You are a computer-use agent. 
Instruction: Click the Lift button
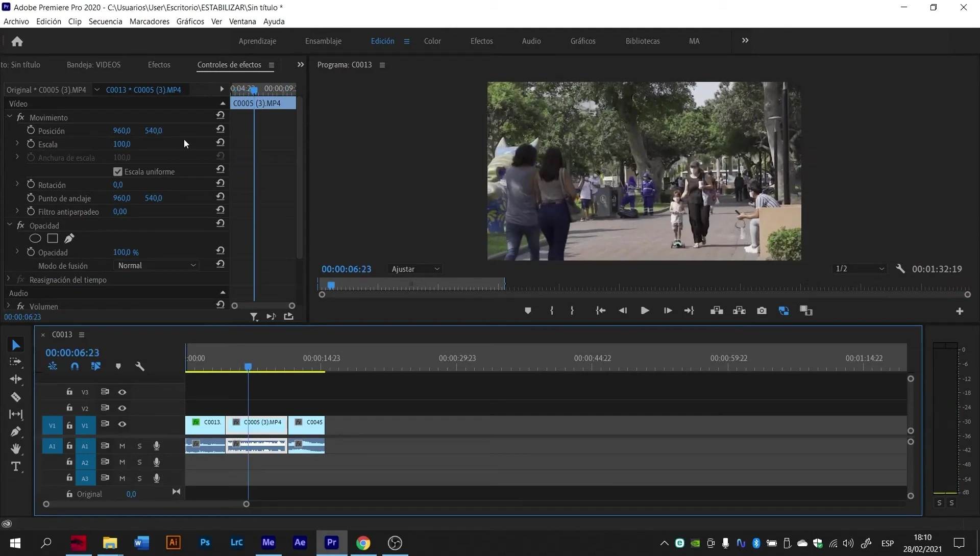click(717, 311)
